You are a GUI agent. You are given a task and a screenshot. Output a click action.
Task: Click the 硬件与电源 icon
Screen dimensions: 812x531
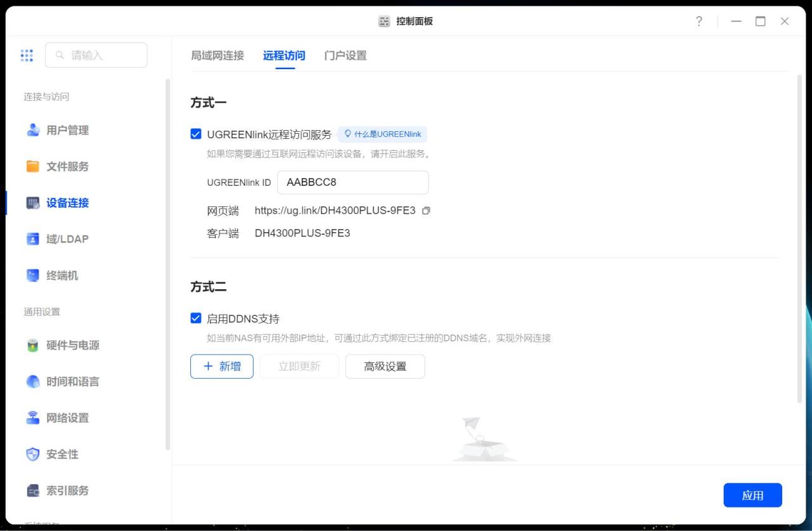(x=33, y=345)
